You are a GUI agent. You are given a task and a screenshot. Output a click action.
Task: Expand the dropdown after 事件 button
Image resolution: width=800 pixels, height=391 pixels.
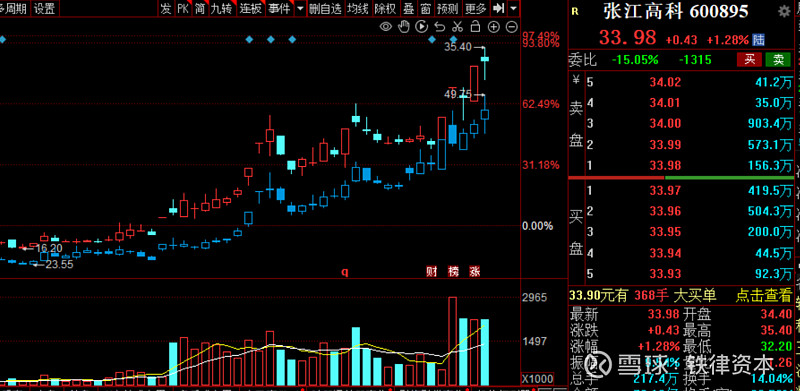point(300,8)
